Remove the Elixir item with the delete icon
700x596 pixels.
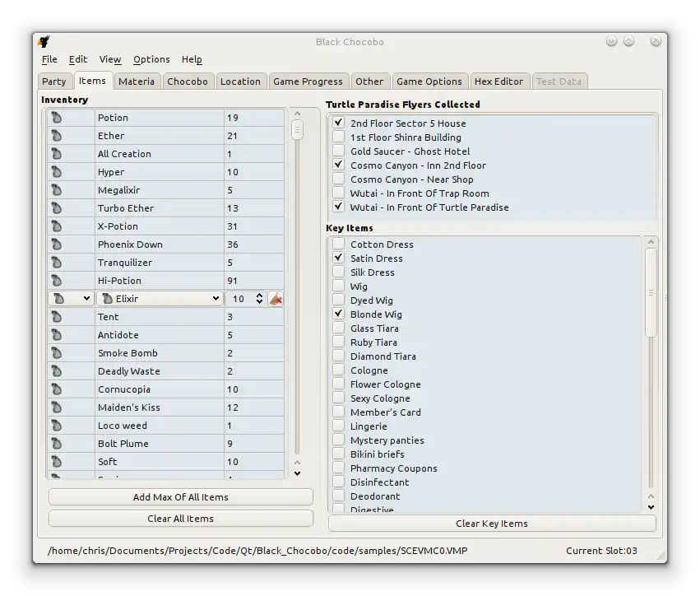click(276, 299)
